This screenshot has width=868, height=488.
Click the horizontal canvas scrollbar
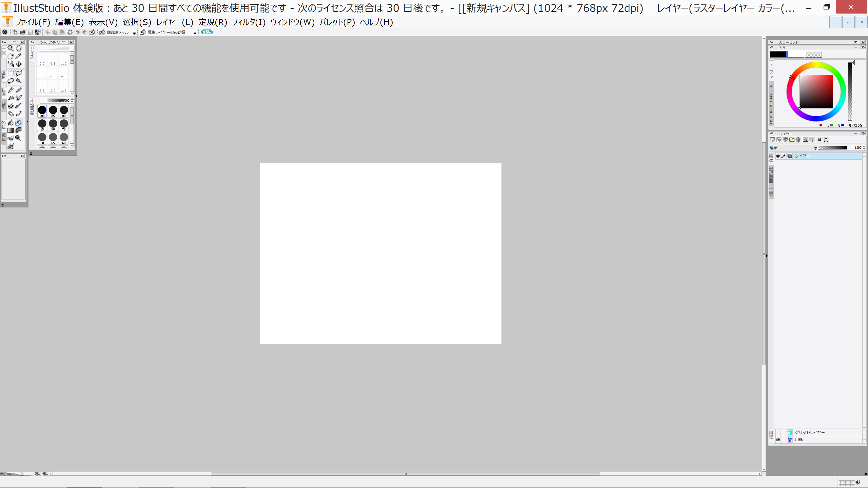406,474
